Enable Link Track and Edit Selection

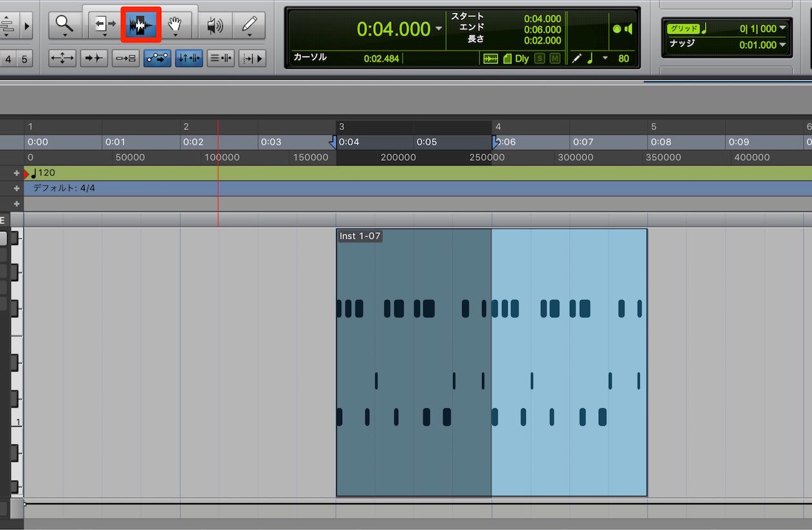[220, 58]
